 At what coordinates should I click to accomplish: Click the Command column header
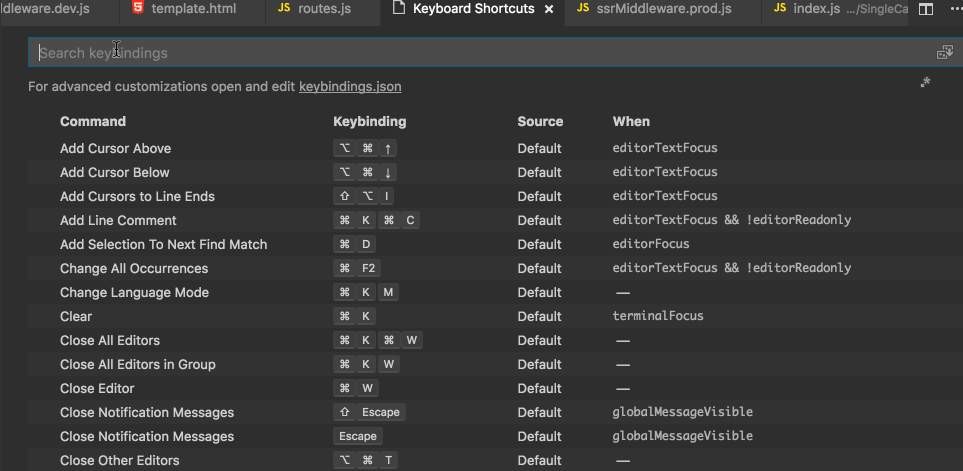point(93,122)
